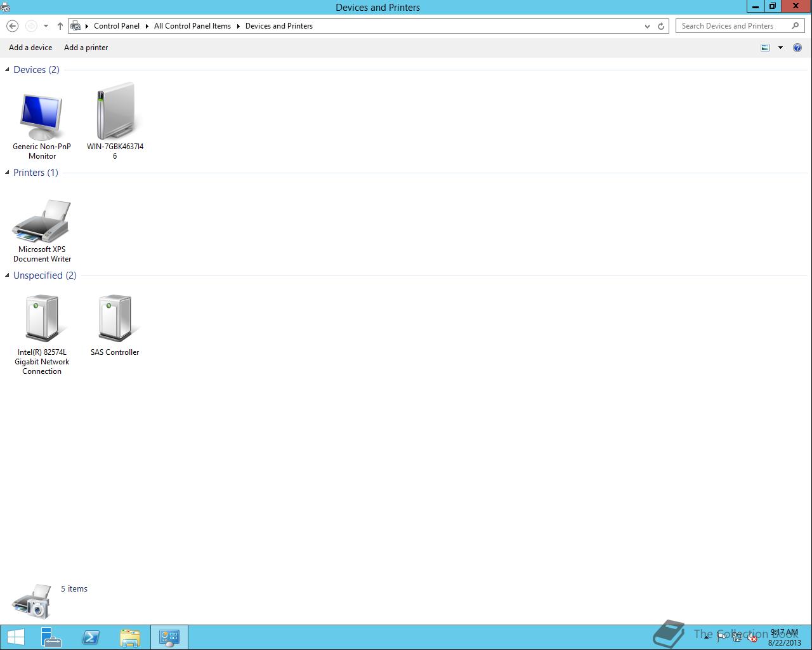Collapse the Unspecified (2) group

click(7, 275)
